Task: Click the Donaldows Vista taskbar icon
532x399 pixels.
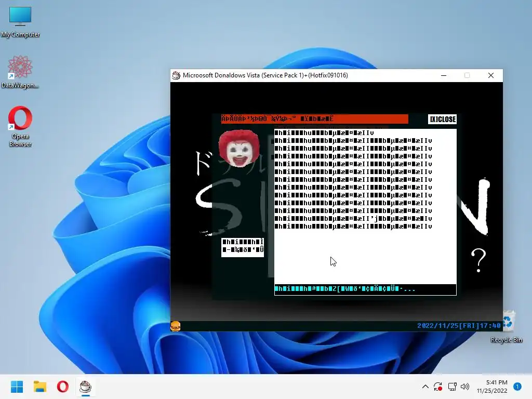Action: 86,387
